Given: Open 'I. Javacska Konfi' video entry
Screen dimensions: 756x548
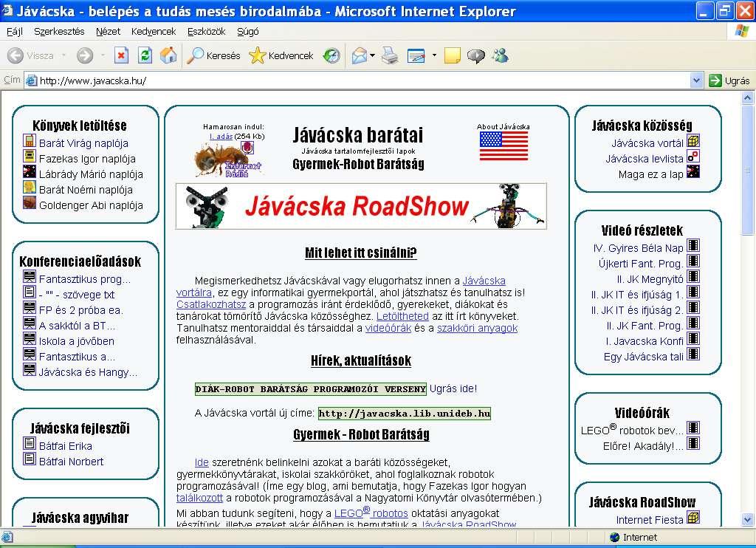Looking at the screenshot, I should click(644, 341).
